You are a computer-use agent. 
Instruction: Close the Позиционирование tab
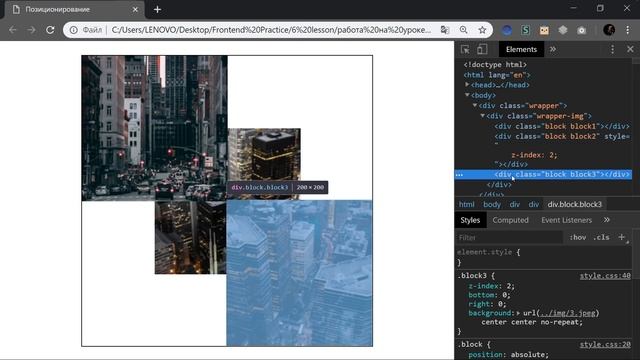point(135,9)
